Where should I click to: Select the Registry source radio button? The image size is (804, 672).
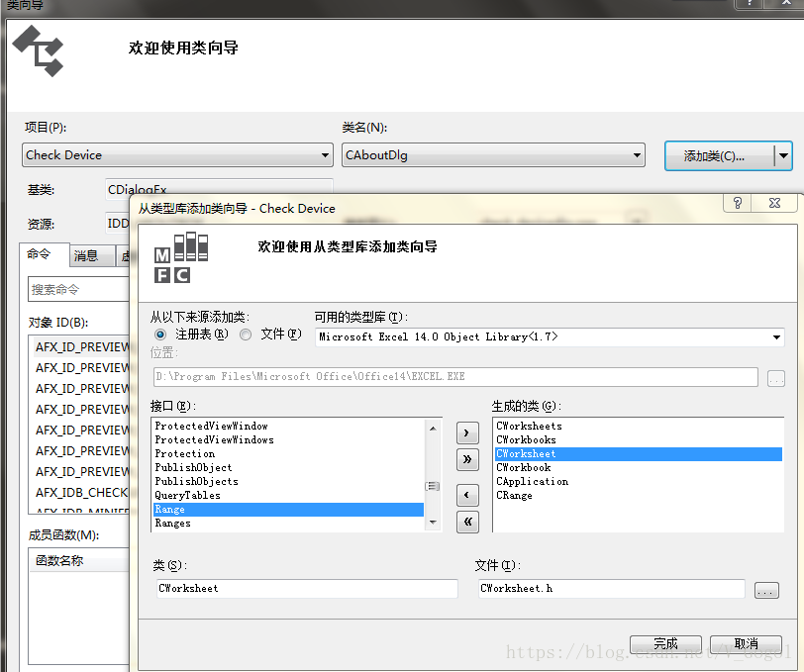coord(160,335)
